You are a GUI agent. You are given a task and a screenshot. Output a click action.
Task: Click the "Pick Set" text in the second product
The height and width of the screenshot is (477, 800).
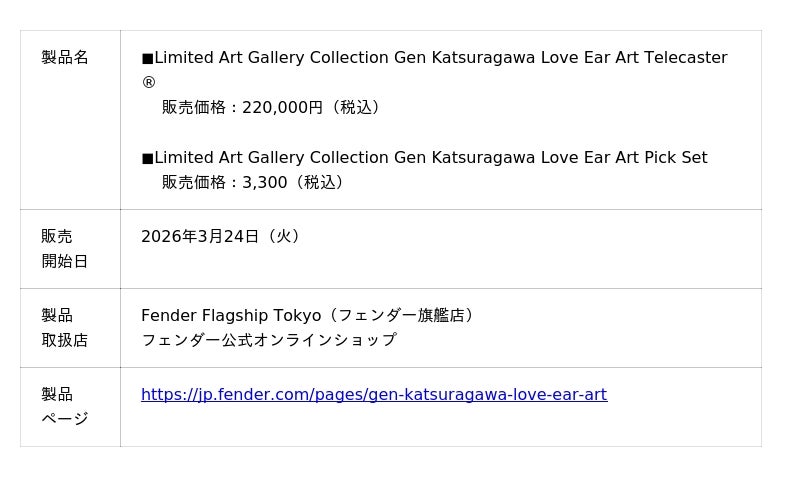pyautogui.click(x=675, y=158)
